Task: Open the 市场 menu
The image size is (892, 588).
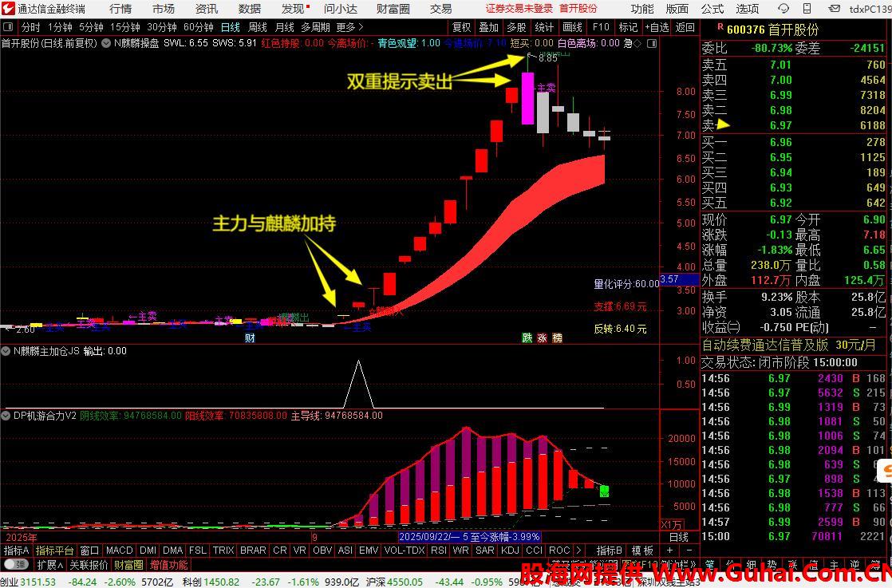Action: (x=164, y=9)
